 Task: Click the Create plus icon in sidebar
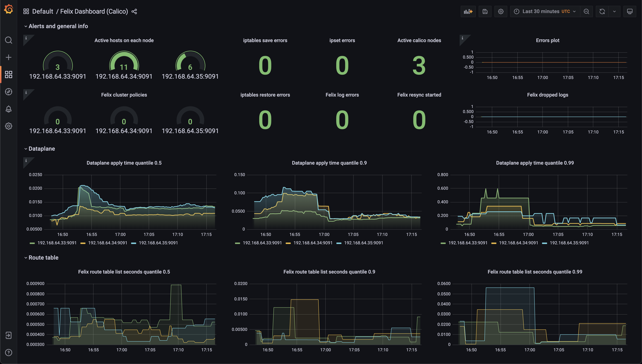(x=8, y=57)
